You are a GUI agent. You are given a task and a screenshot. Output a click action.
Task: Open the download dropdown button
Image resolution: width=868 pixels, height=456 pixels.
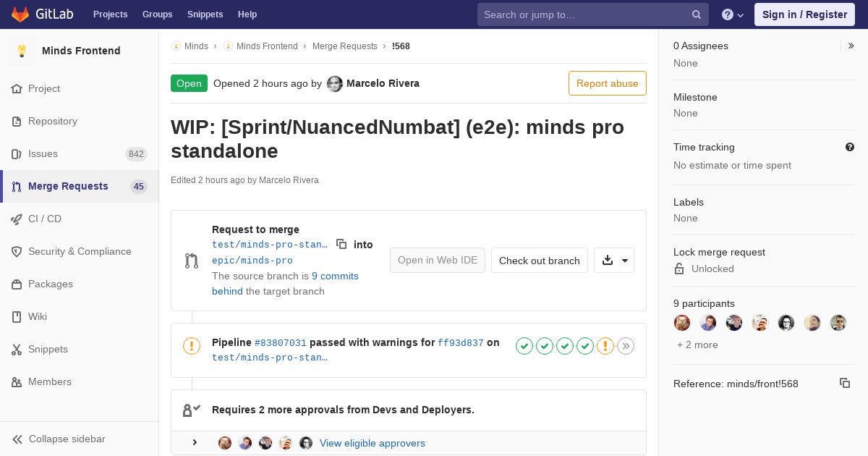(x=614, y=261)
